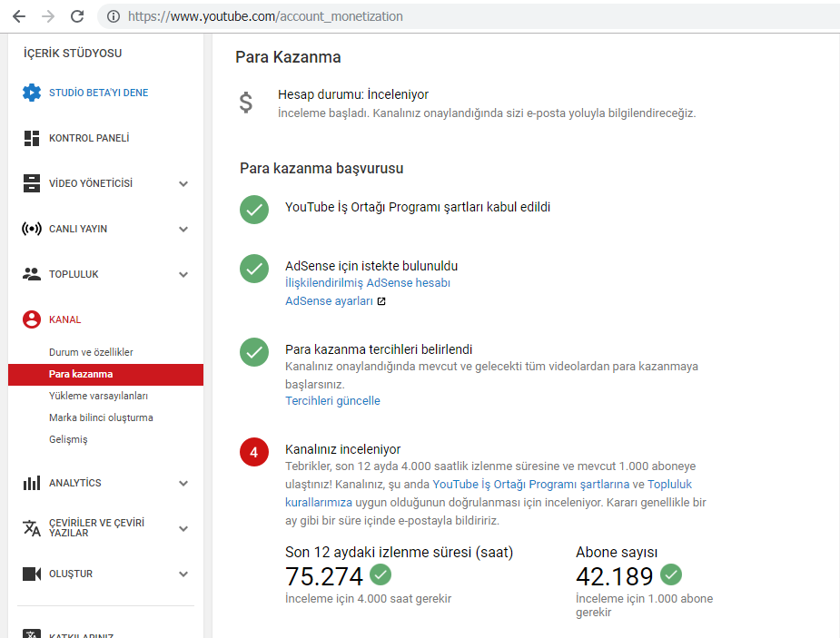This screenshot has height=638, width=840.
Task: Open OLUŞTUR menu item
Action: click(71, 574)
